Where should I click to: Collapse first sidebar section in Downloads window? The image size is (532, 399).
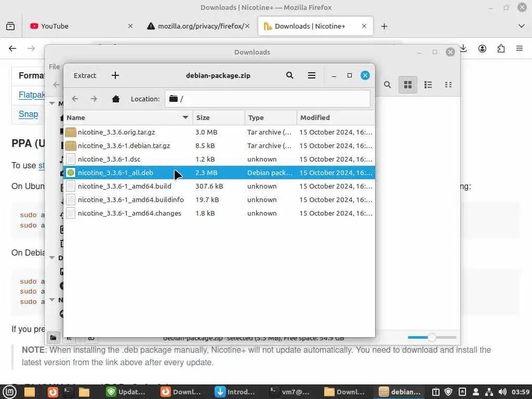[52, 103]
